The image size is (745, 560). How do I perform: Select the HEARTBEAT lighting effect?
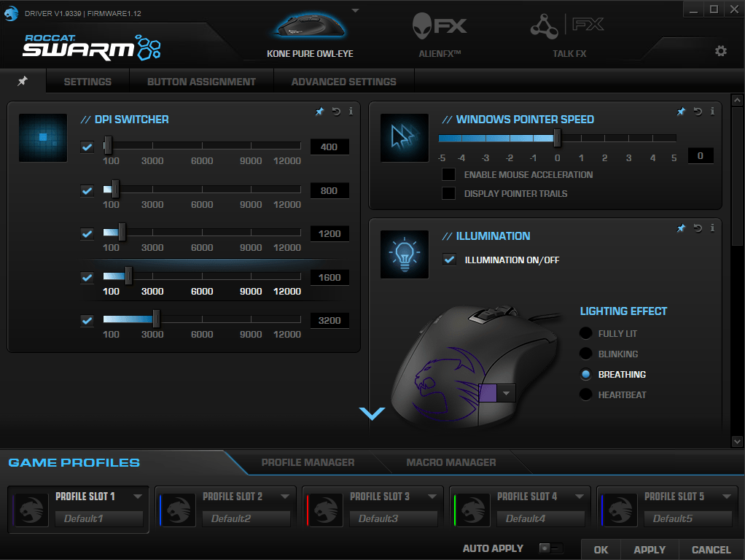pos(585,394)
